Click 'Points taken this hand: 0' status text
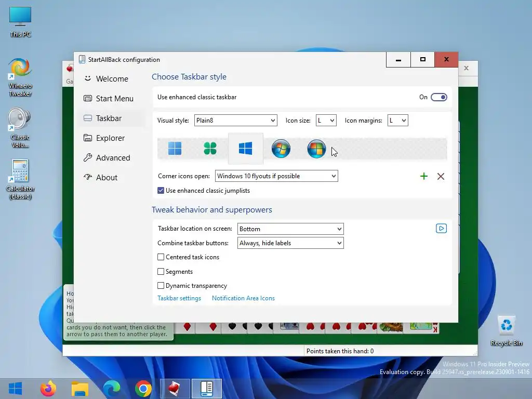The width and height of the screenshot is (532, 399). (x=340, y=351)
